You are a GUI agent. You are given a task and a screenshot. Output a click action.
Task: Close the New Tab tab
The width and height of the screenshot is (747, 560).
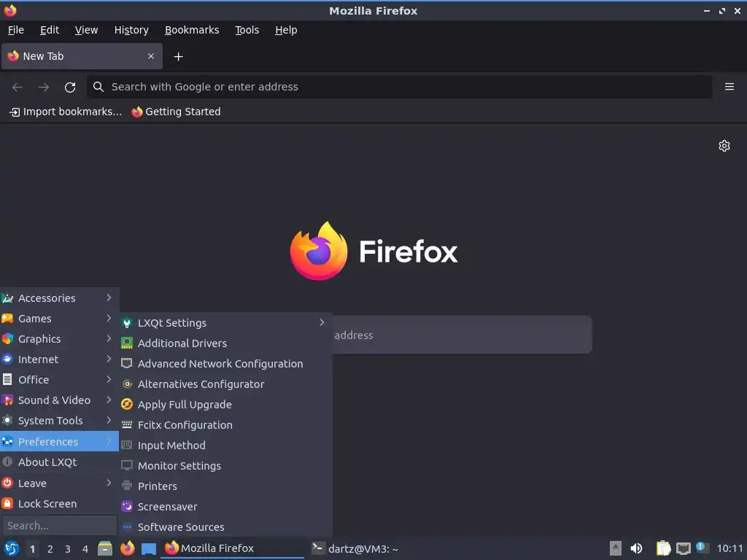tap(151, 56)
